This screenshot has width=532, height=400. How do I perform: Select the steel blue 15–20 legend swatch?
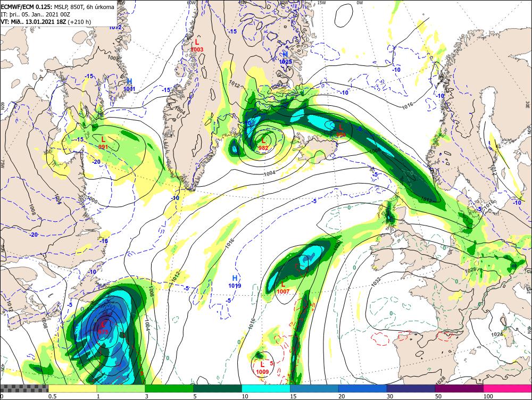click(314, 388)
